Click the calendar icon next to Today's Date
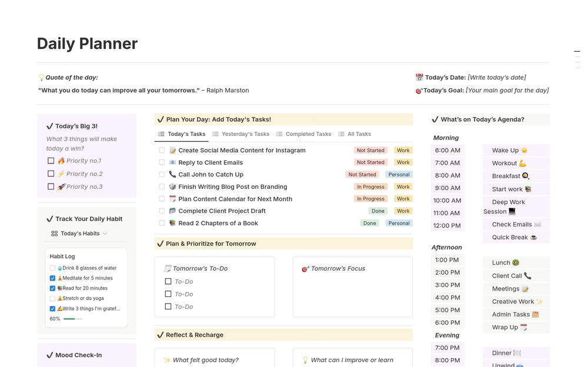This screenshot has width=588, height=367. pyautogui.click(x=419, y=78)
